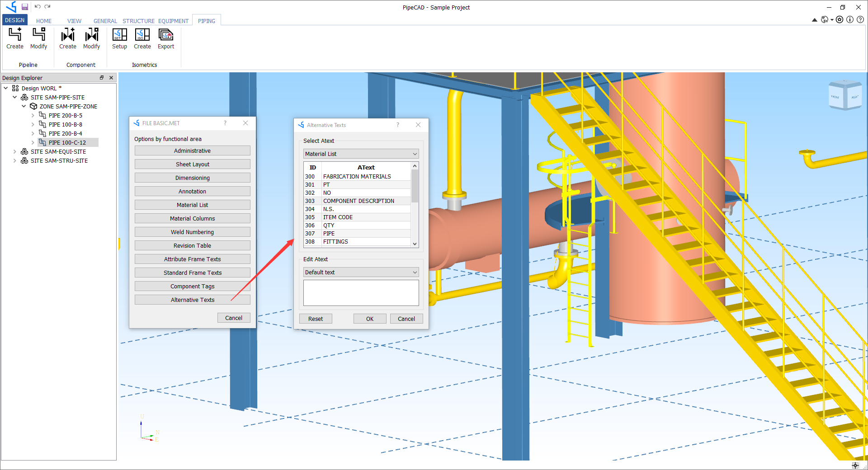Select the PIPE 100-C-12 tree item
The height and width of the screenshot is (470, 868).
(67, 142)
